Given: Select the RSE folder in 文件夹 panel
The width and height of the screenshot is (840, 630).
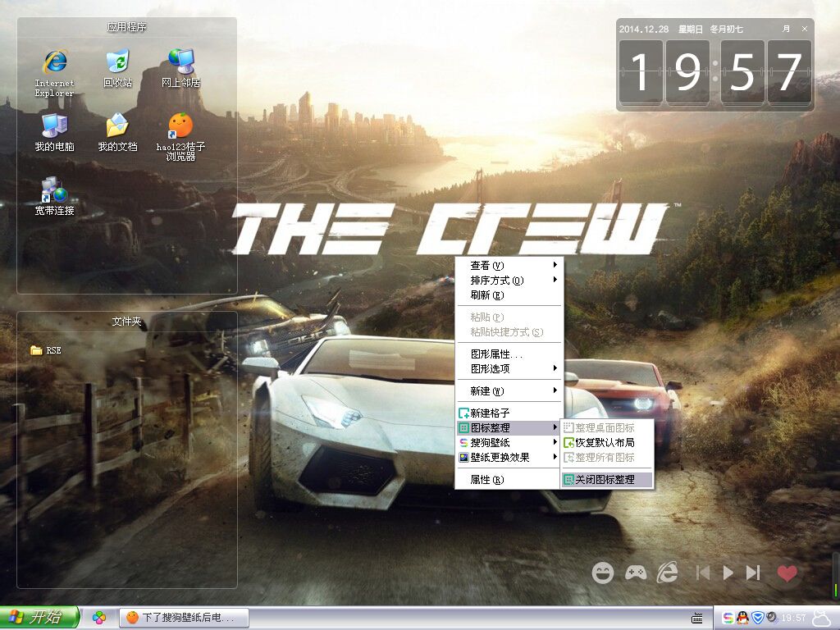Looking at the screenshot, I should (46, 350).
